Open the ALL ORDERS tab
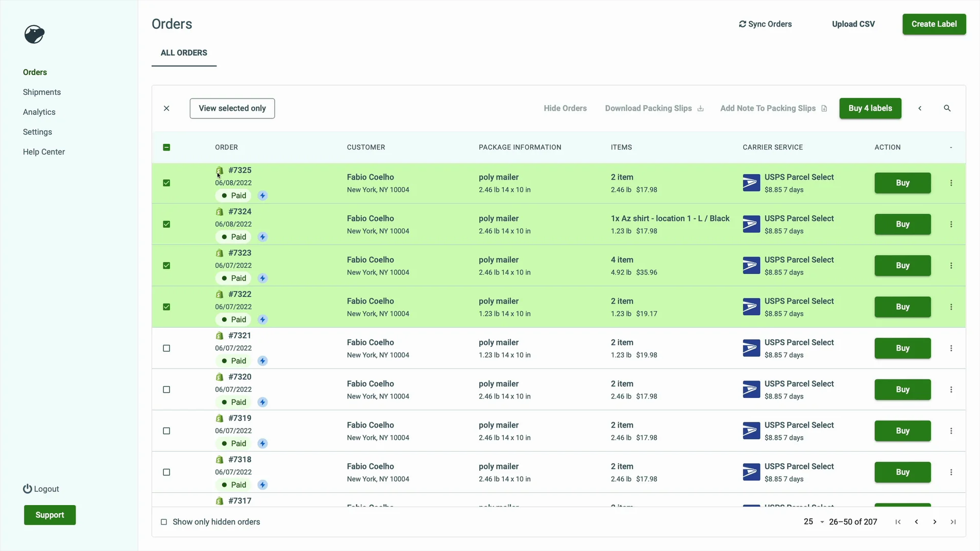The height and width of the screenshot is (551, 980). click(184, 53)
